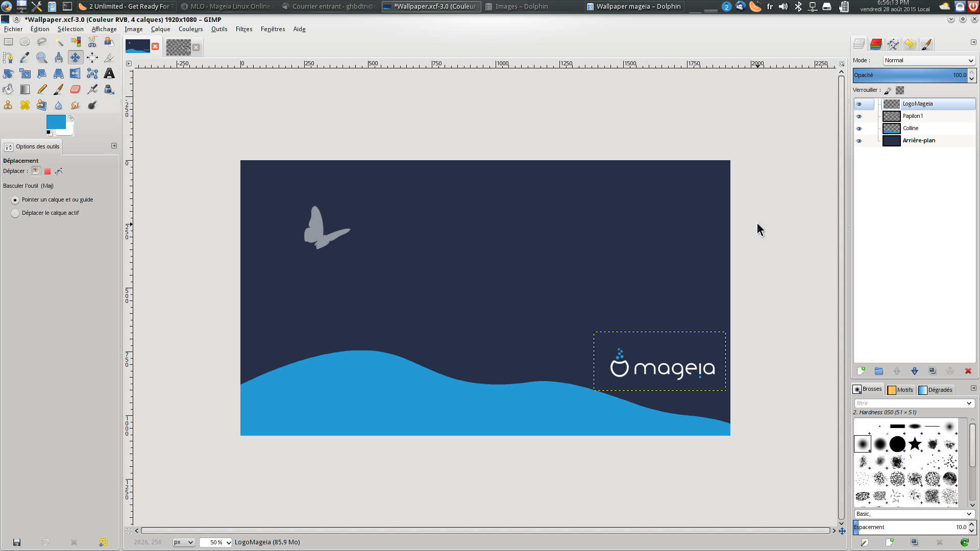Select the Scissors Select tool
The image size is (980, 551).
point(92,42)
